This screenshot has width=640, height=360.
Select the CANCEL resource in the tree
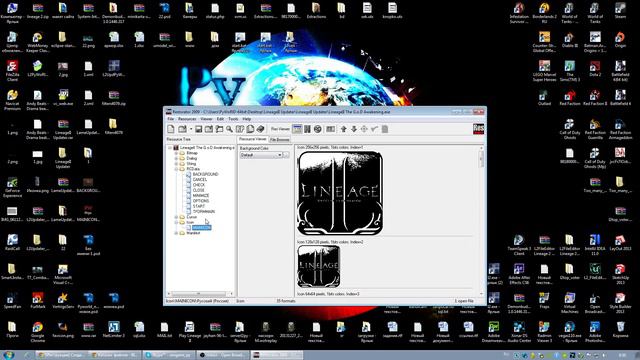point(200,180)
